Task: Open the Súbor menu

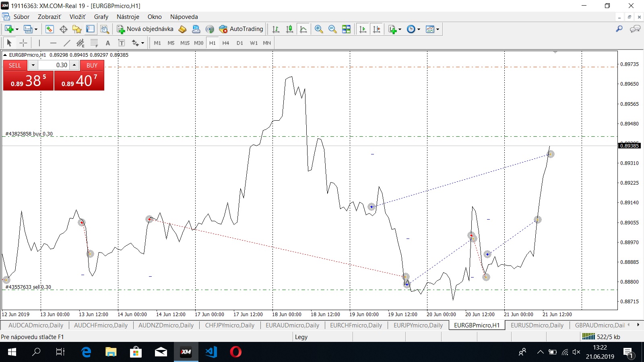Action: pos(21,17)
